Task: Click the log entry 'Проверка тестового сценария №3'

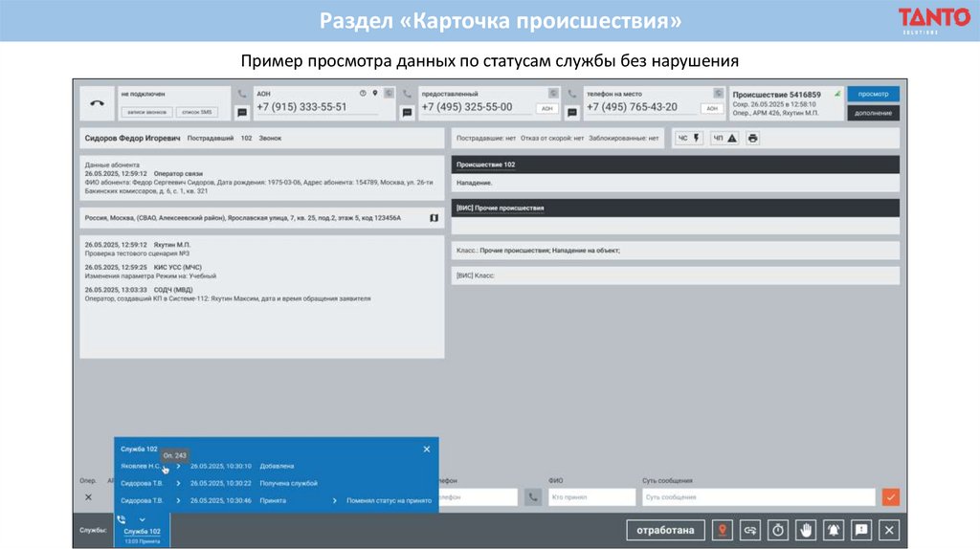Action: [137, 253]
